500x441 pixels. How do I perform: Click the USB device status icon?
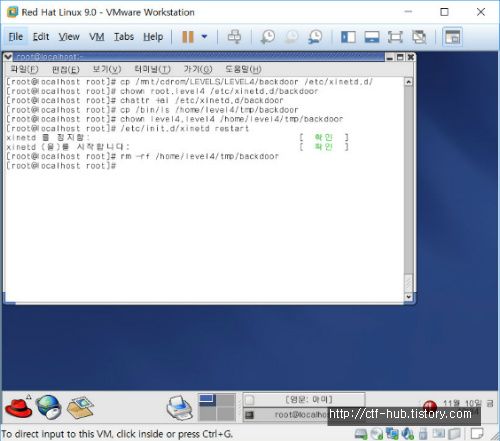423,434
